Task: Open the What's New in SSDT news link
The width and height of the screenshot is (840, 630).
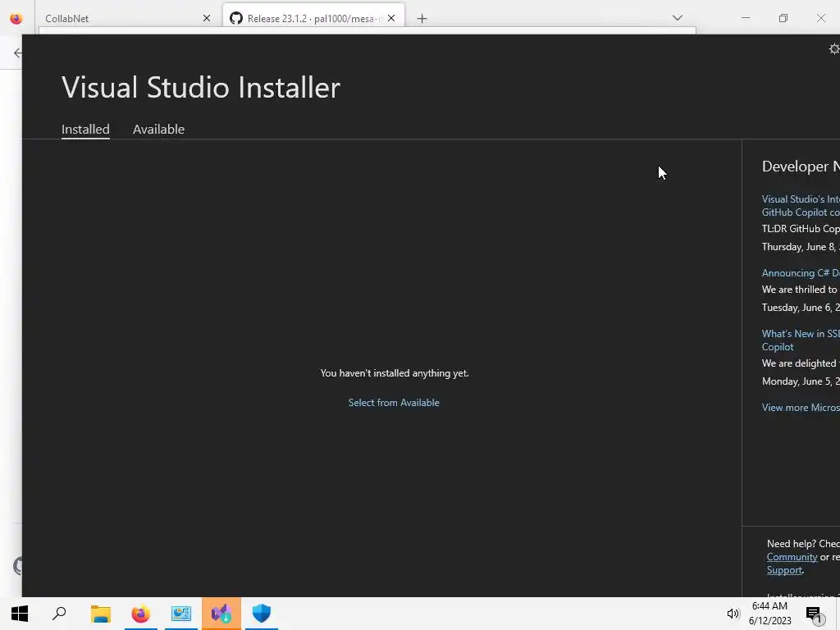Action: pyautogui.click(x=801, y=340)
